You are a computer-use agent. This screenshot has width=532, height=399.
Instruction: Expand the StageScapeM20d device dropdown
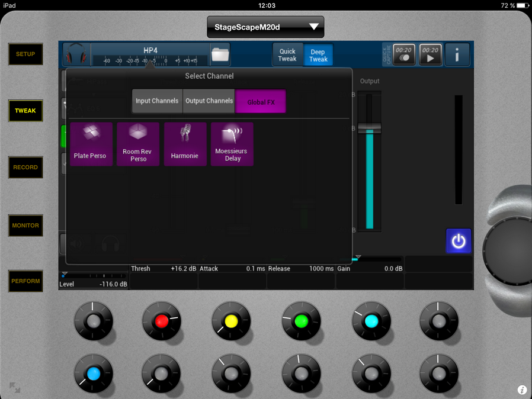[x=265, y=27]
